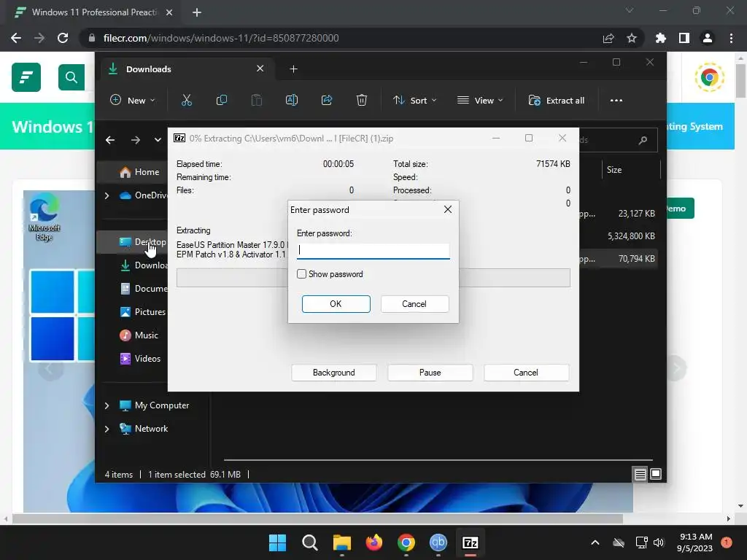Select the Windows 11 Professional Chrome tab
This screenshot has width=747, height=560.
[93, 12]
